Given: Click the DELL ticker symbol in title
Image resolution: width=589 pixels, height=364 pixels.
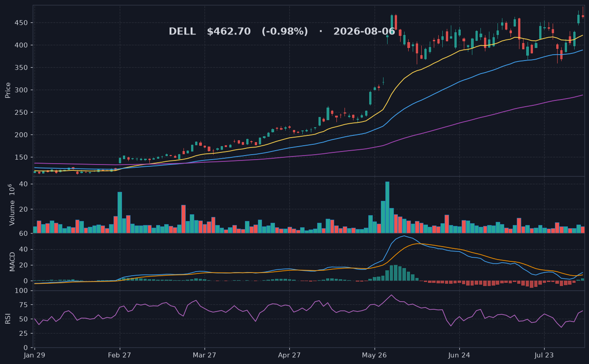Looking at the screenshot, I should click(182, 32).
